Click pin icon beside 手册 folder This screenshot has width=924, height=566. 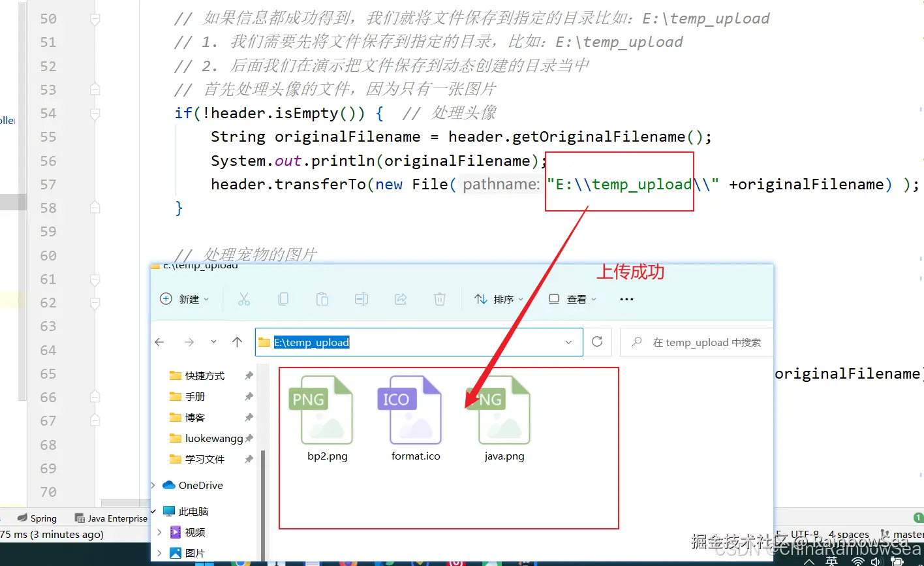tap(249, 396)
